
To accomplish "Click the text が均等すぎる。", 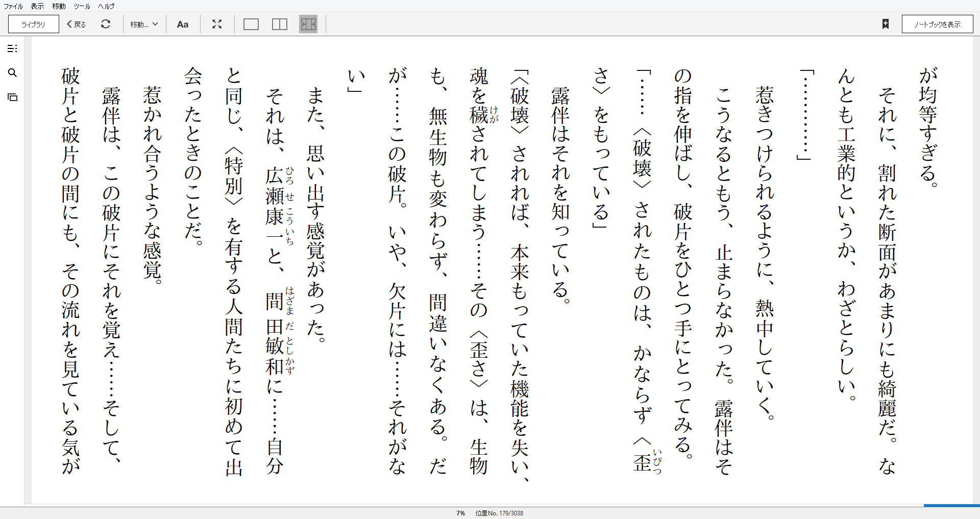I will coord(928,127).
